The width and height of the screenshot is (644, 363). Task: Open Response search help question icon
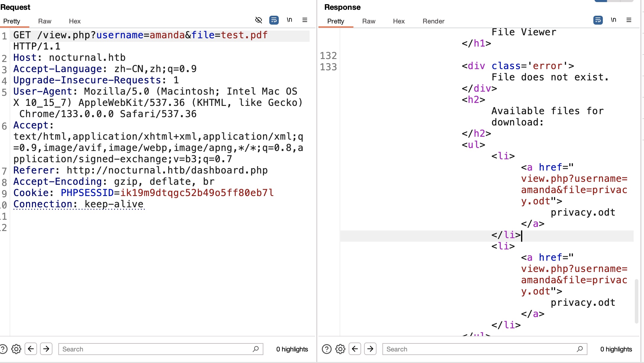click(326, 349)
